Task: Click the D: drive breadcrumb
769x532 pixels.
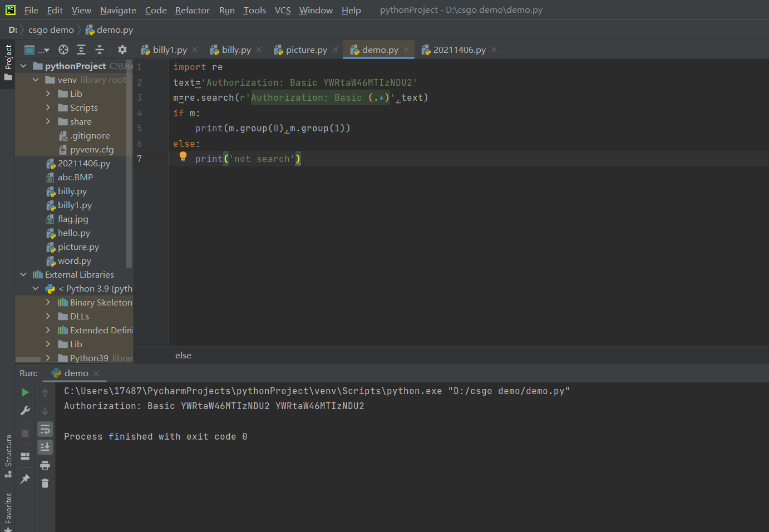Action: click(13, 29)
